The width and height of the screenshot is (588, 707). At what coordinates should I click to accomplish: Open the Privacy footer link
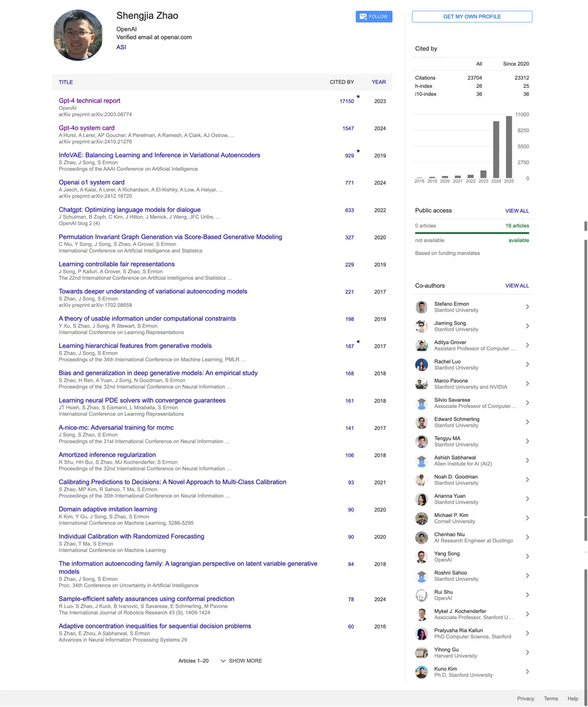tap(525, 699)
